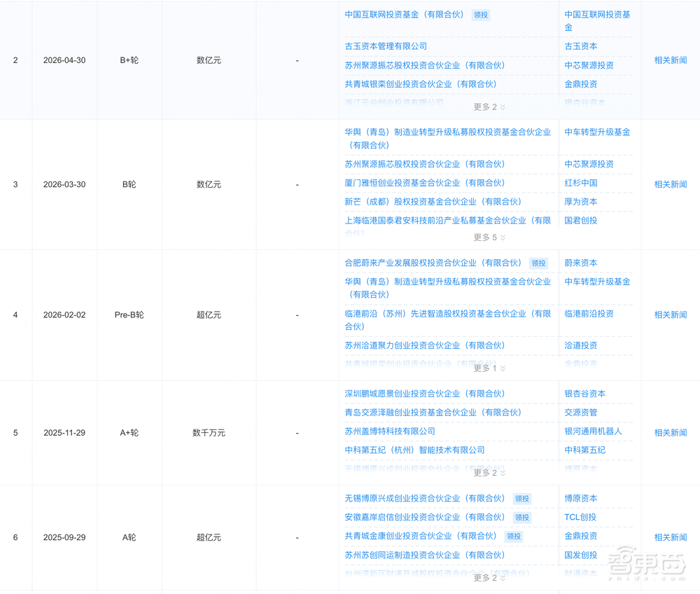Open 新芒（成都）股权投资基金 link

(x=433, y=202)
